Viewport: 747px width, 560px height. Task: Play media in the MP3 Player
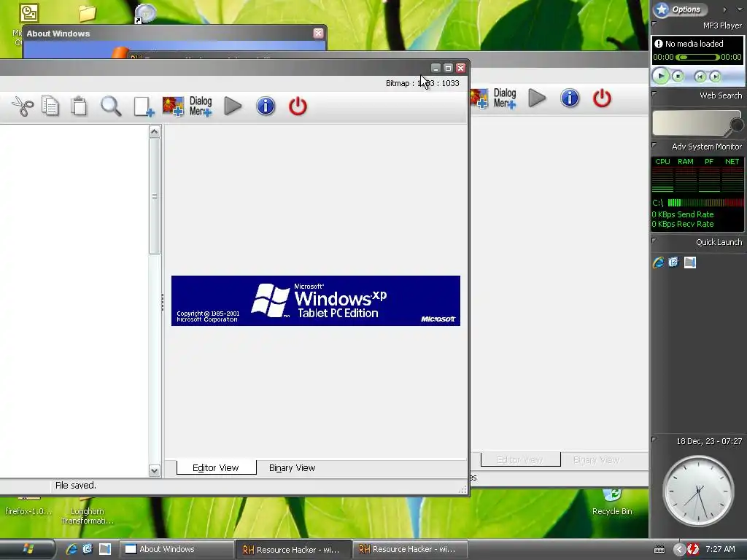pyautogui.click(x=661, y=75)
